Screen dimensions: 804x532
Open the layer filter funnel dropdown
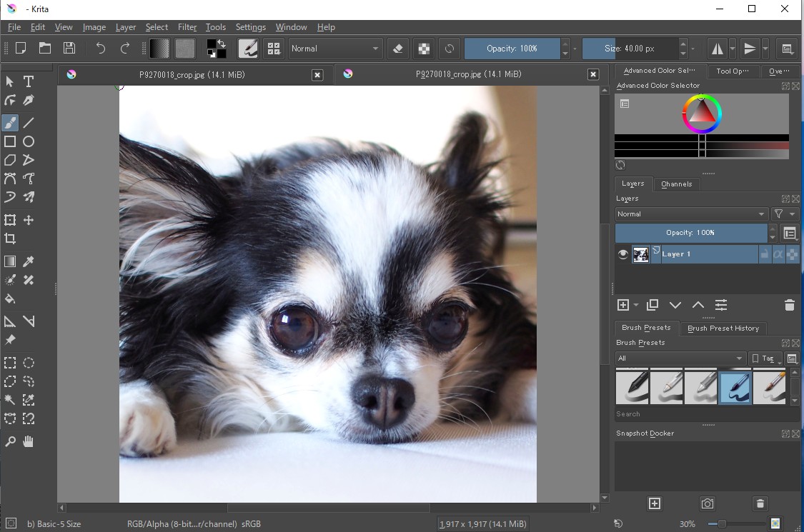click(783, 214)
